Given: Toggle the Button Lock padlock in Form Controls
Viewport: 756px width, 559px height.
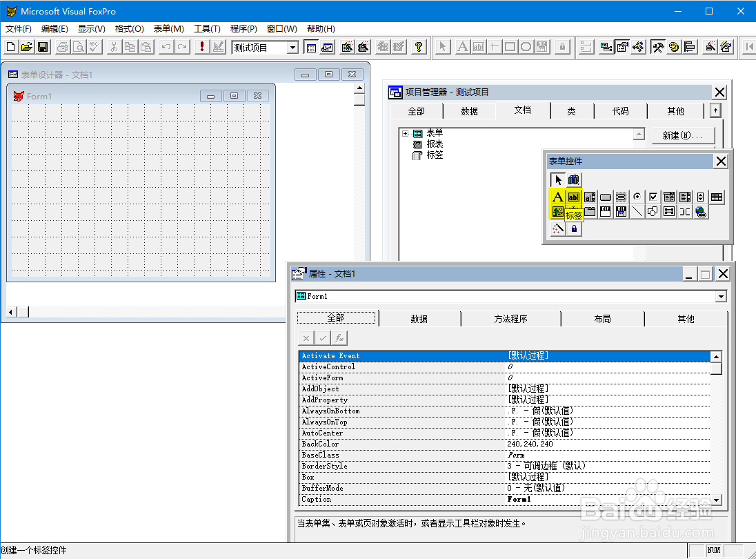Looking at the screenshot, I should tap(574, 228).
